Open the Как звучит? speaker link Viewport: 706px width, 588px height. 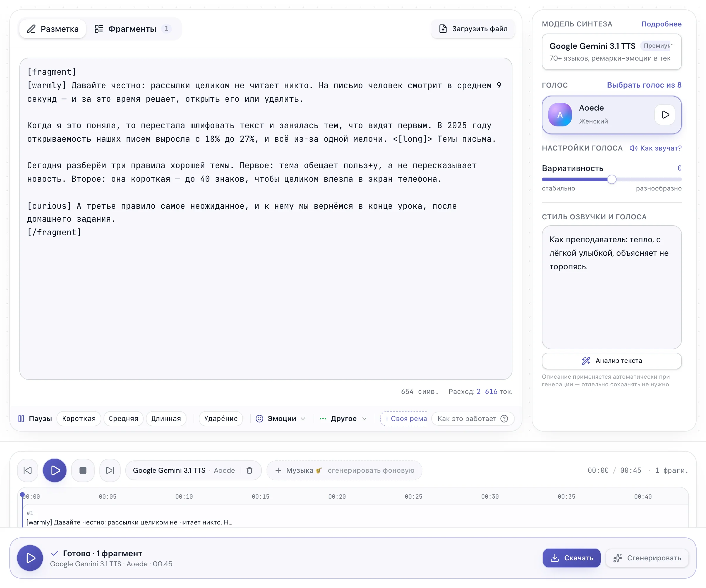(x=656, y=148)
